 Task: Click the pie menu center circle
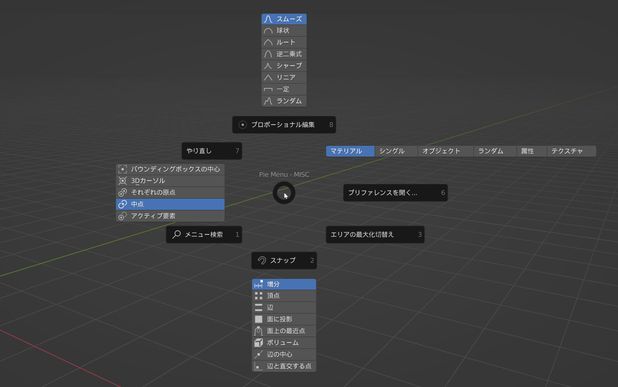pos(284,193)
